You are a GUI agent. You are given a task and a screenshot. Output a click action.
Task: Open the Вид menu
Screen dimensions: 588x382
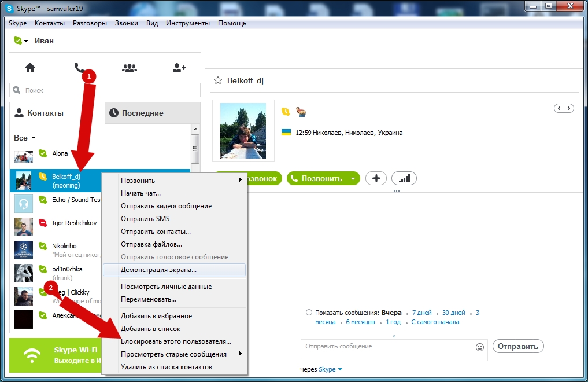pos(152,23)
